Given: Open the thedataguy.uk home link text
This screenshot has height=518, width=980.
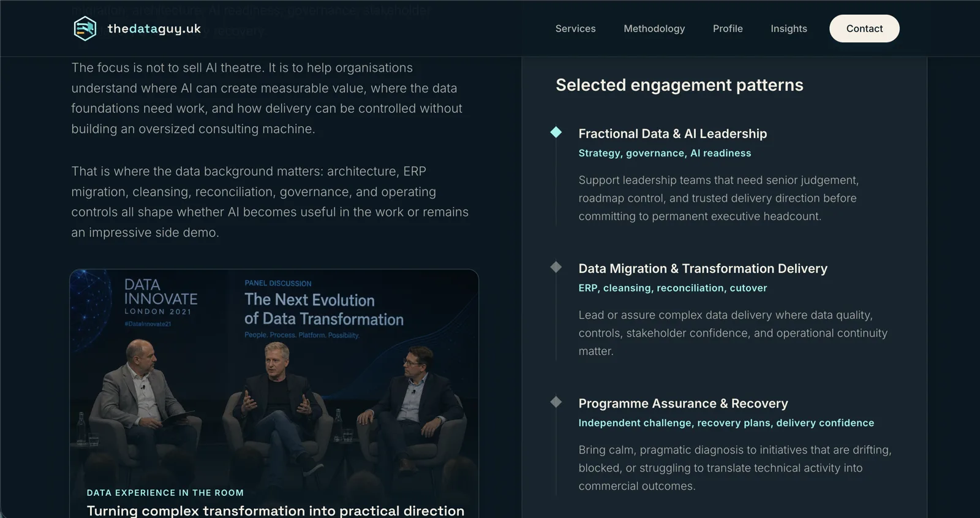Looking at the screenshot, I should (154, 29).
